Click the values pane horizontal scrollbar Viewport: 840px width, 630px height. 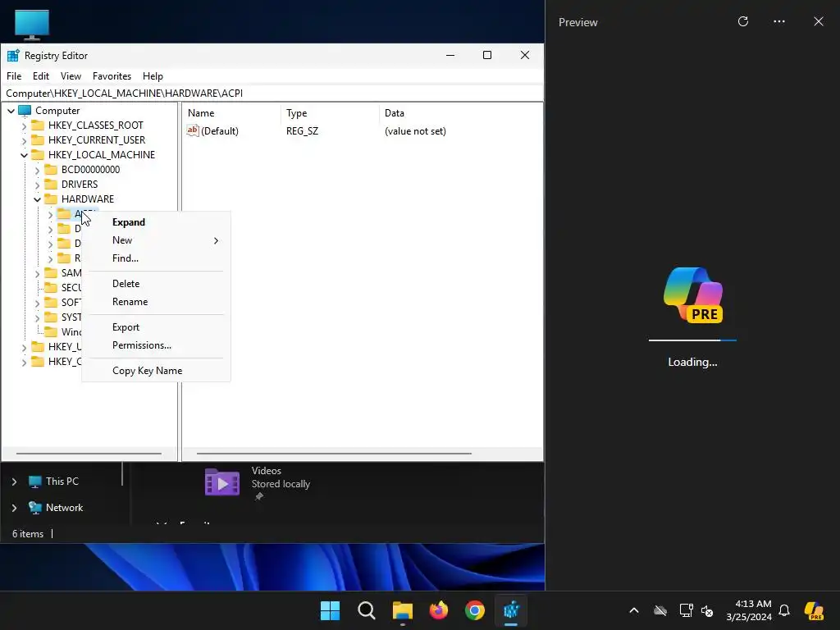click(x=335, y=454)
